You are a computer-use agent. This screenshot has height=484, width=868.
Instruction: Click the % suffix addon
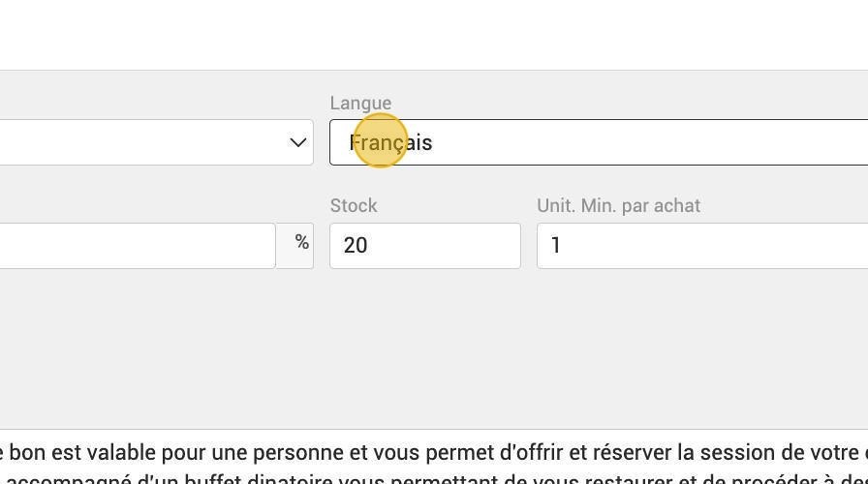[x=301, y=242]
